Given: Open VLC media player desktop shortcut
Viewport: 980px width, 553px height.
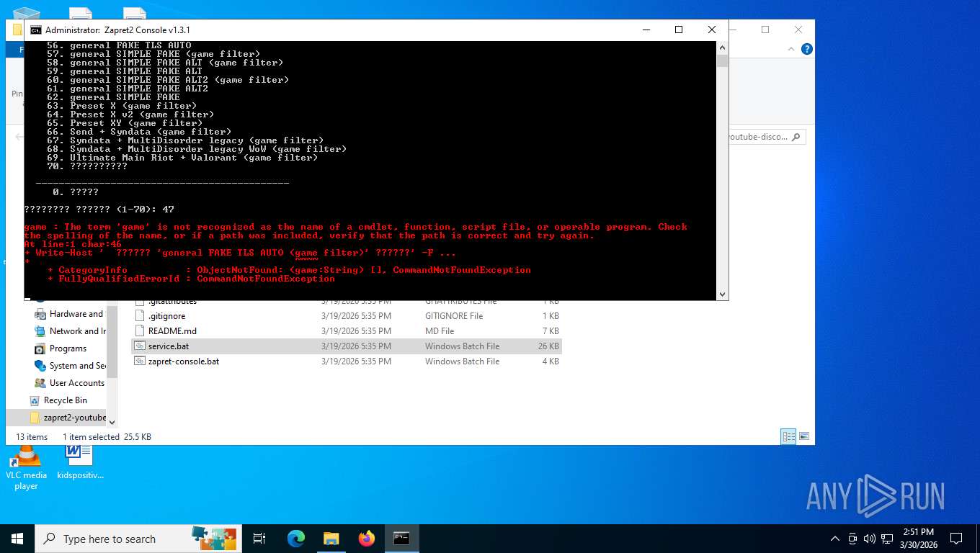Looking at the screenshot, I should [x=26, y=467].
